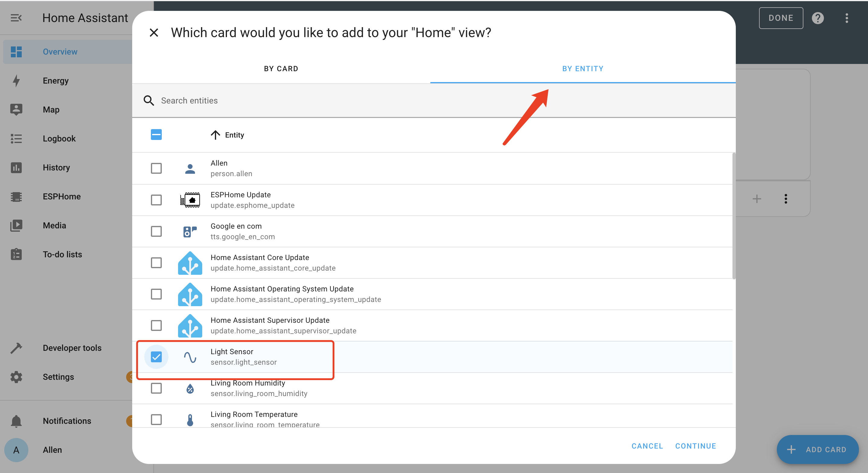Open the Overview dashboard icon
Screen dimensions: 868x473
click(16, 52)
